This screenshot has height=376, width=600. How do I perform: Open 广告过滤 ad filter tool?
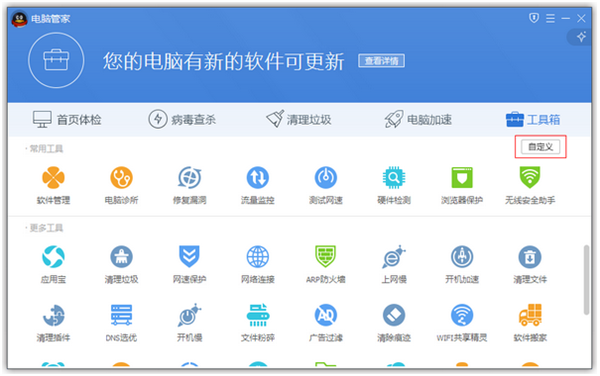coord(326,323)
